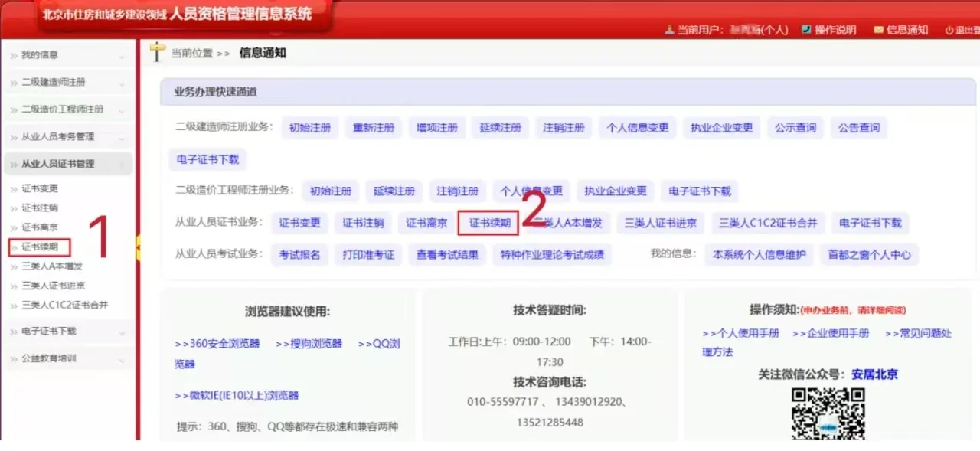The width and height of the screenshot is (980, 451).
Task: Click the flag icon next to 当前位置
Action: coord(156,52)
